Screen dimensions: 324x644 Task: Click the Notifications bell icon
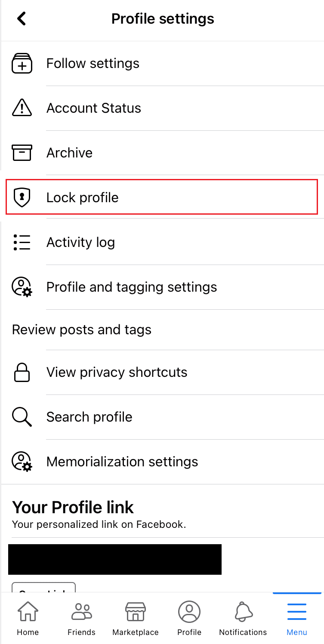(x=243, y=611)
